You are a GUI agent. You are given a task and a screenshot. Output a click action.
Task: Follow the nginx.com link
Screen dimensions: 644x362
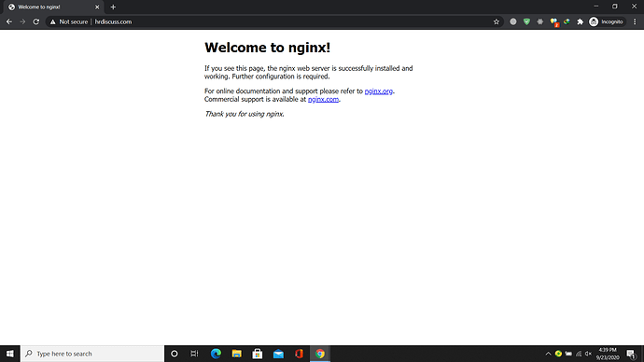(x=323, y=99)
